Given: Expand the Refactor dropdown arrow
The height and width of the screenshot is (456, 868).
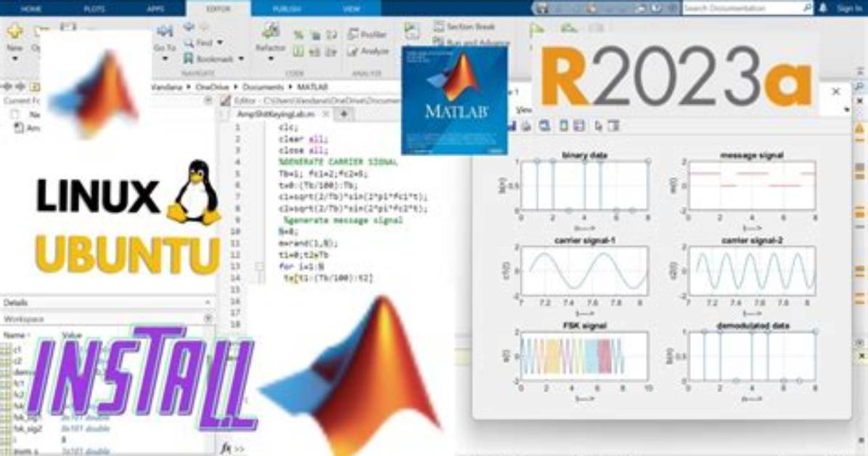Looking at the screenshot, I should tap(270, 59).
